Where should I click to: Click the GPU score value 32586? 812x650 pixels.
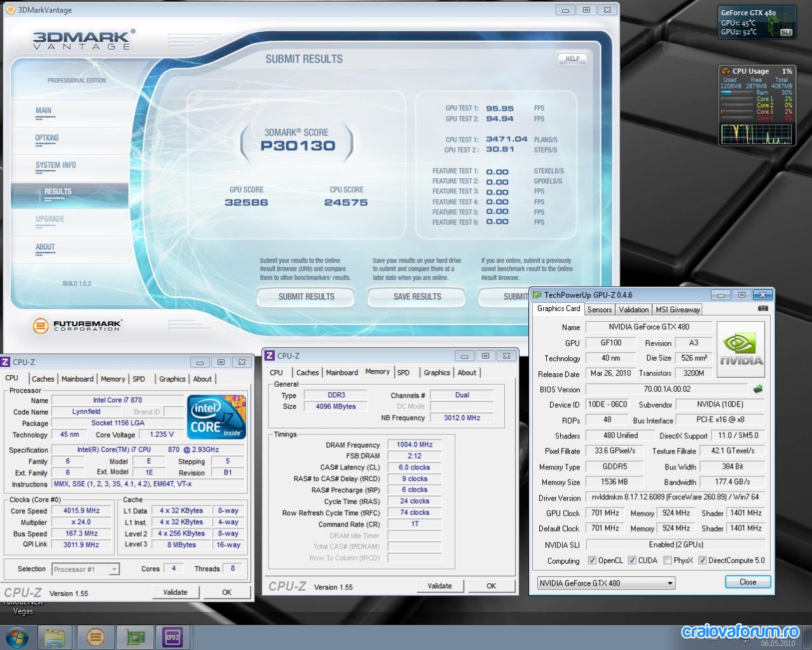(246, 202)
